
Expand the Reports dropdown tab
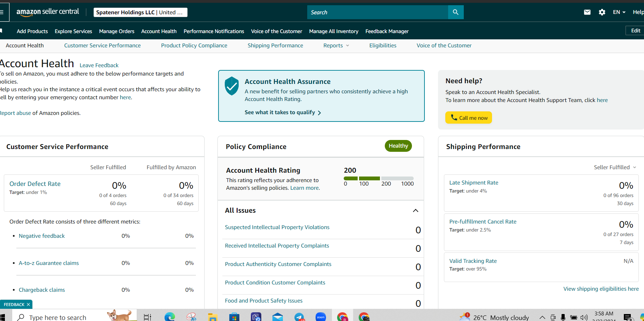(x=336, y=46)
